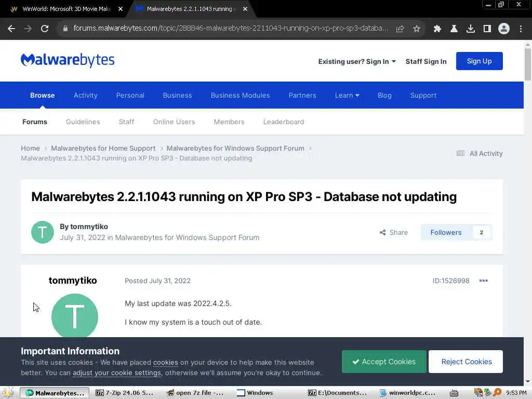Screen dimensions: 532x399
Task: Click tommytiko's large avatar in post
Action: [75, 316]
